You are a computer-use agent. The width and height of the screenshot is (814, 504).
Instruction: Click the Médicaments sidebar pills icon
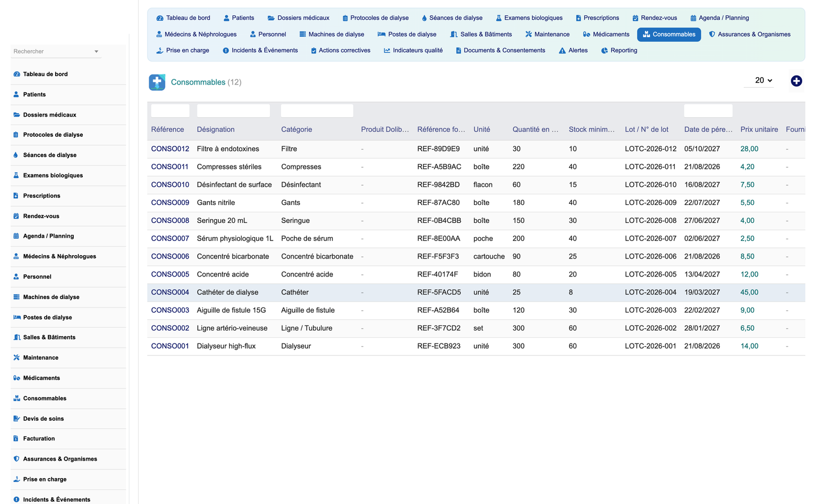coord(17,378)
